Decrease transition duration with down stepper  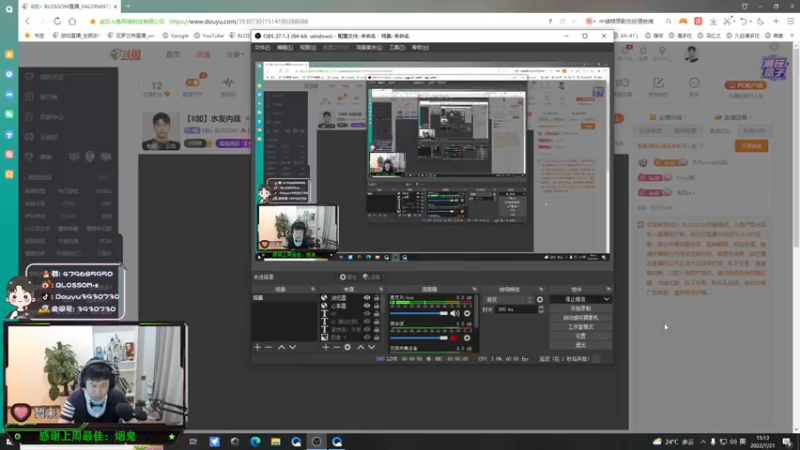pos(541,311)
